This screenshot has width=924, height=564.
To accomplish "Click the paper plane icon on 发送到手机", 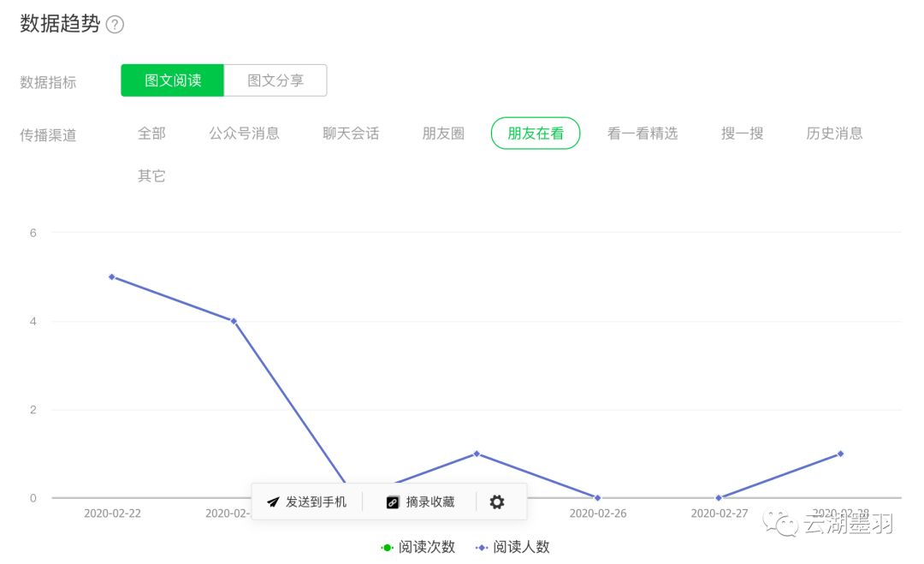I will [272, 502].
